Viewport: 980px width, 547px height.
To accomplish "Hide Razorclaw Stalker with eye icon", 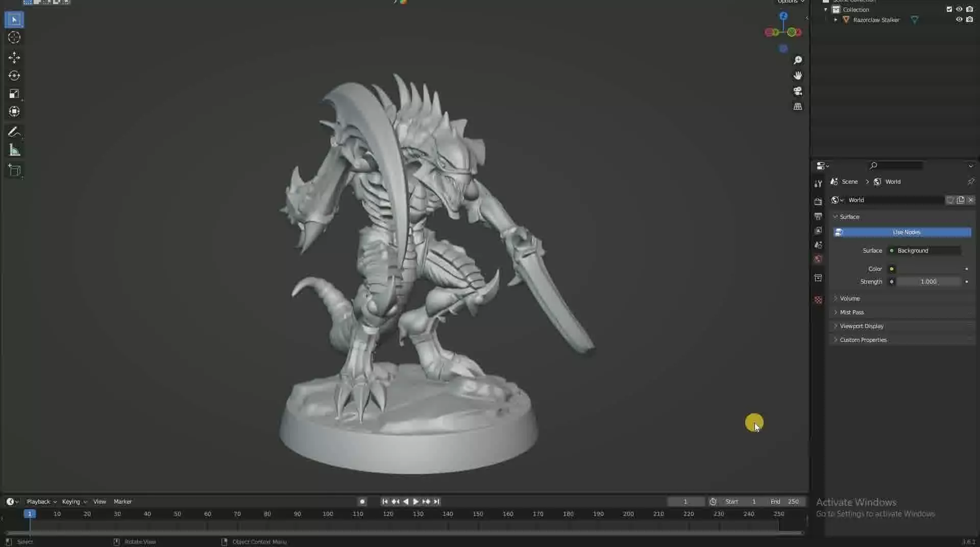I will pos(959,19).
